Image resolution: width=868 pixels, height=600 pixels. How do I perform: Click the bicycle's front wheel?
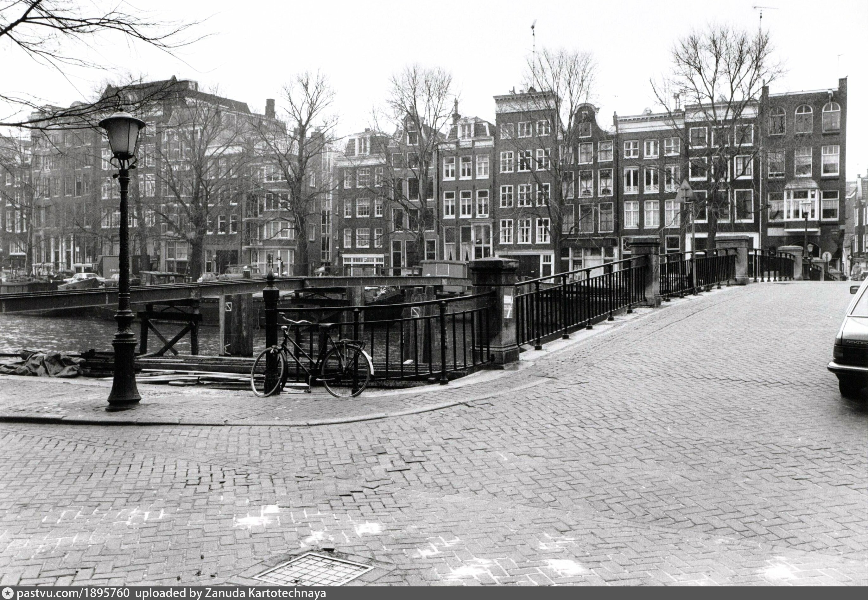coord(269,372)
